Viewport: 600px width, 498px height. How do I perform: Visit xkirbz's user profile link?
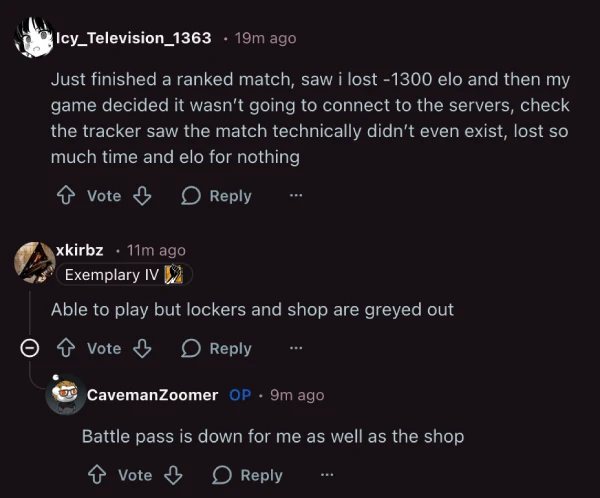[79, 250]
